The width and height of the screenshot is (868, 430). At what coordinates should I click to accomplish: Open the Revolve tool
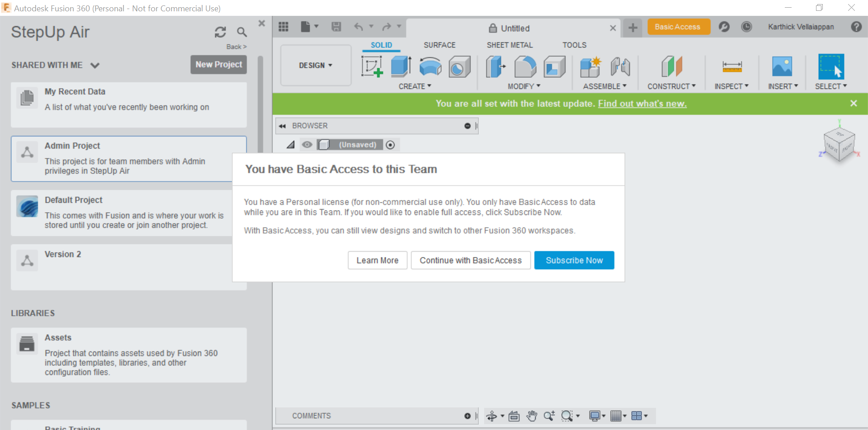pyautogui.click(x=430, y=66)
